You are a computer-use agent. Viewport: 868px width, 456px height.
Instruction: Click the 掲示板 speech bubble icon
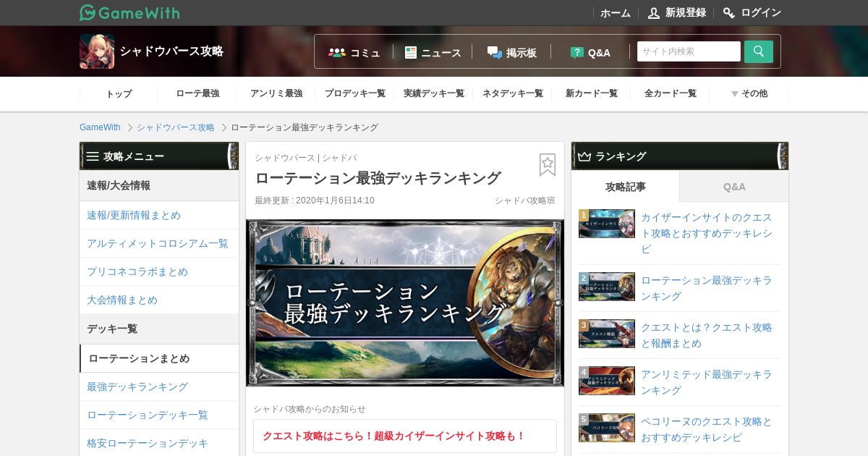click(495, 52)
